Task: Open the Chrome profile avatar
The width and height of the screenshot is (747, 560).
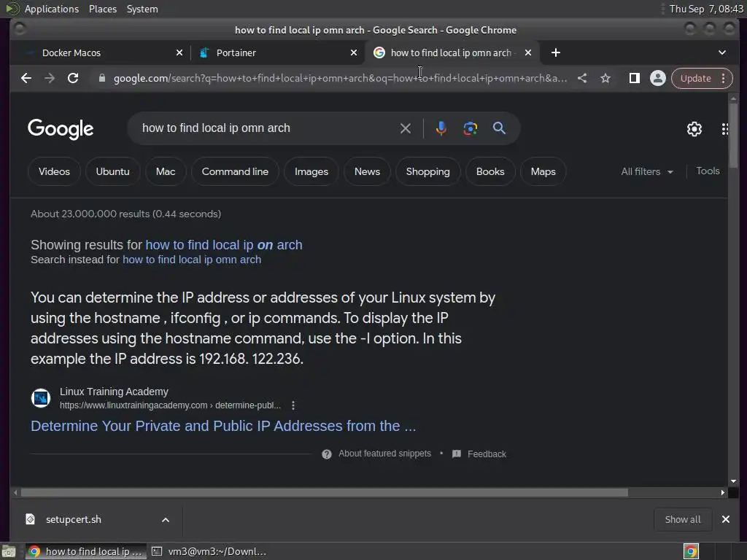Action: point(658,78)
